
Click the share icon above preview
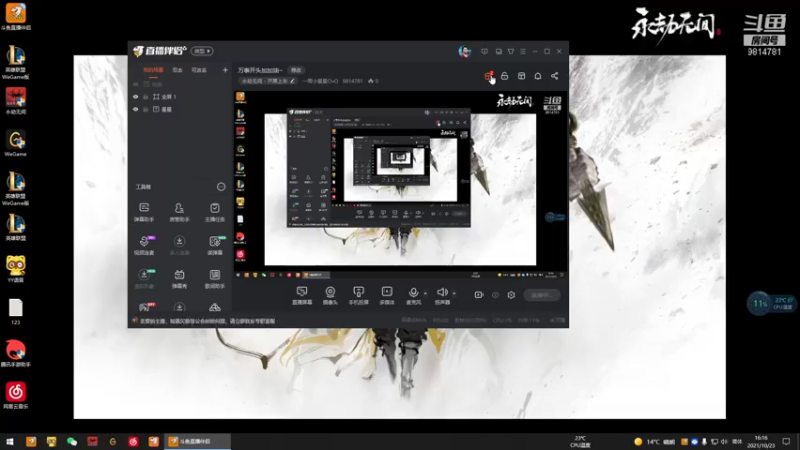[555, 76]
